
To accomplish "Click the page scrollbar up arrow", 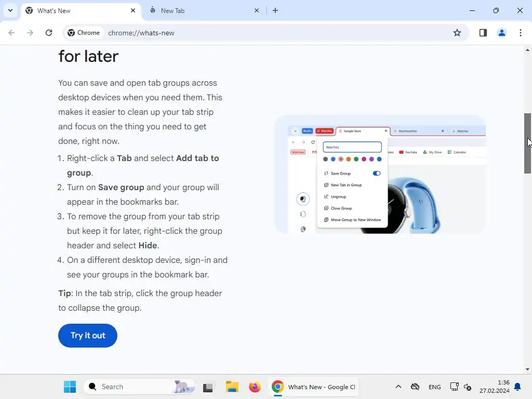I will point(527,50).
